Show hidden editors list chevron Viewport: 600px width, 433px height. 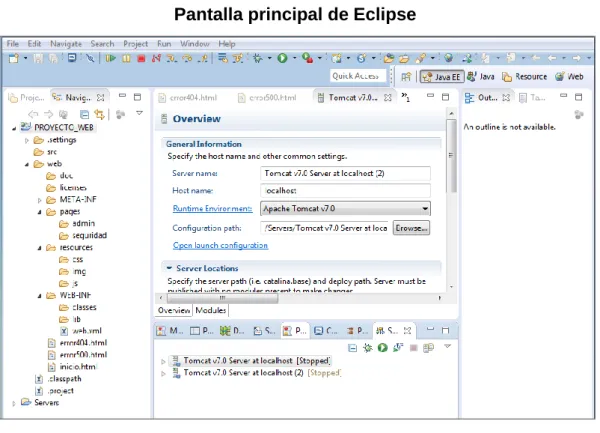point(405,97)
